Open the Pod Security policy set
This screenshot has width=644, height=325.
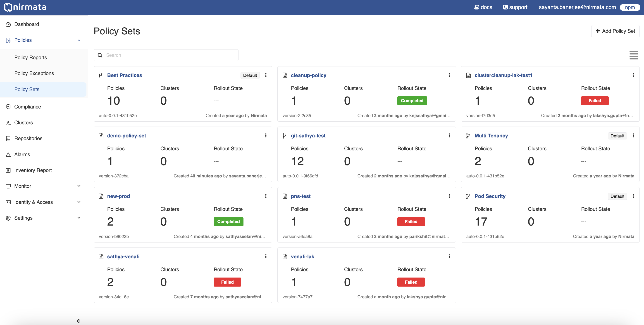[x=490, y=196]
